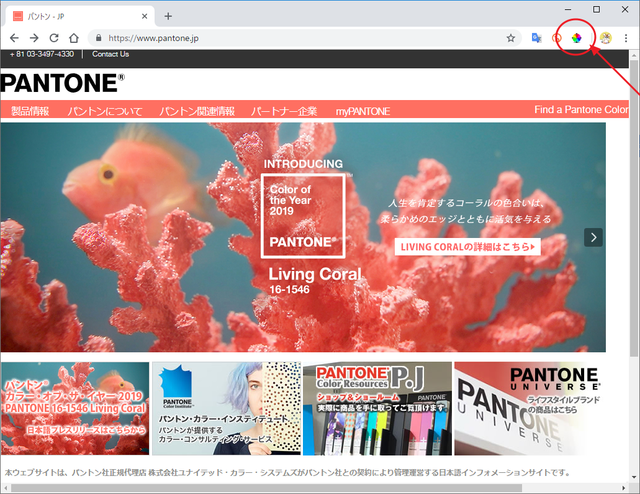Click the address bar with www.pantone.jp

[300, 38]
